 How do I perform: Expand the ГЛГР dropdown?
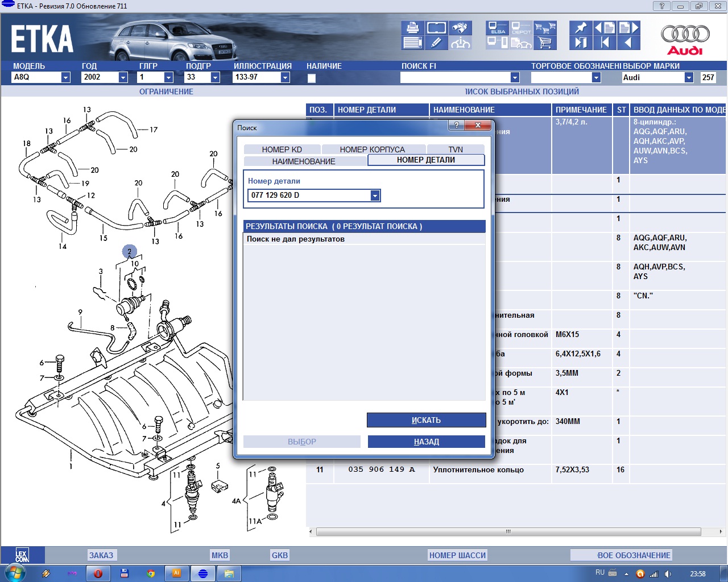click(168, 77)
